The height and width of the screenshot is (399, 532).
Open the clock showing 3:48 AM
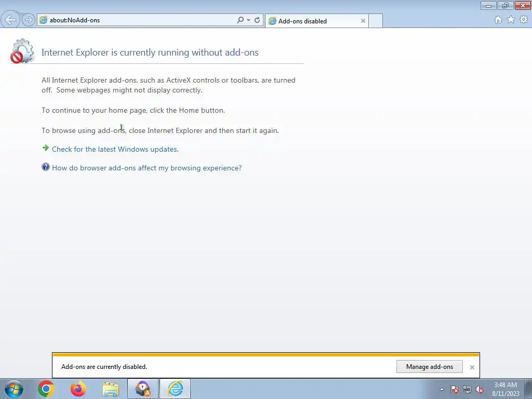click(x=506, y=389)
